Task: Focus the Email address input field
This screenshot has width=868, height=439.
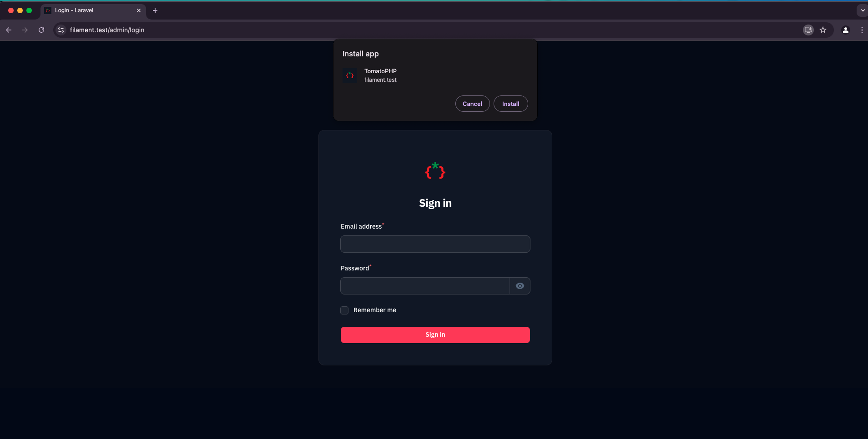Action: tap(435, 244)
